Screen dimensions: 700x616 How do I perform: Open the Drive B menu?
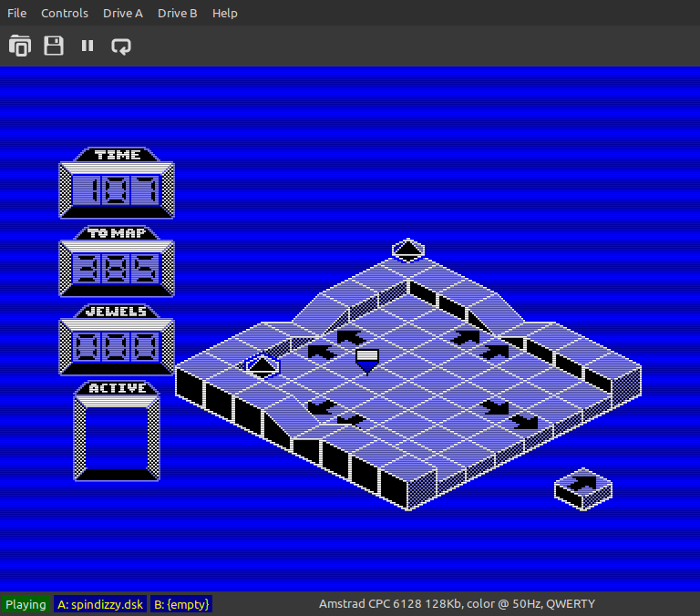[177, 14]
